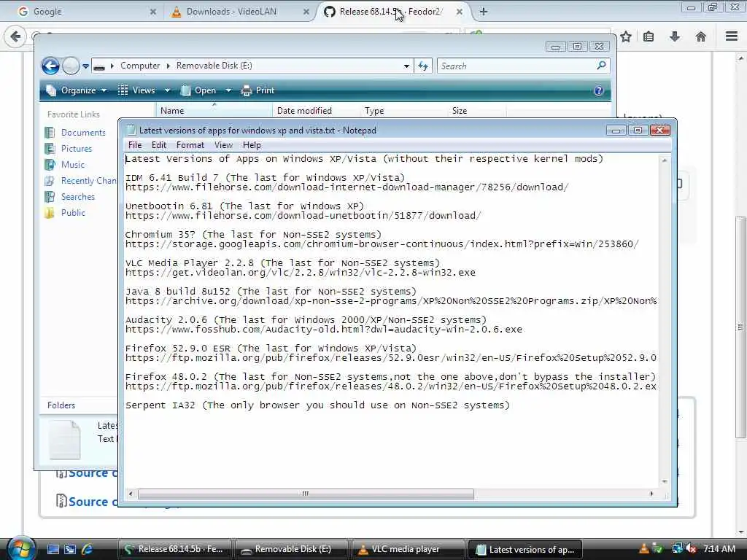Expand the Views dropdown arrow

pyautogui.click(x=167, y=90)
